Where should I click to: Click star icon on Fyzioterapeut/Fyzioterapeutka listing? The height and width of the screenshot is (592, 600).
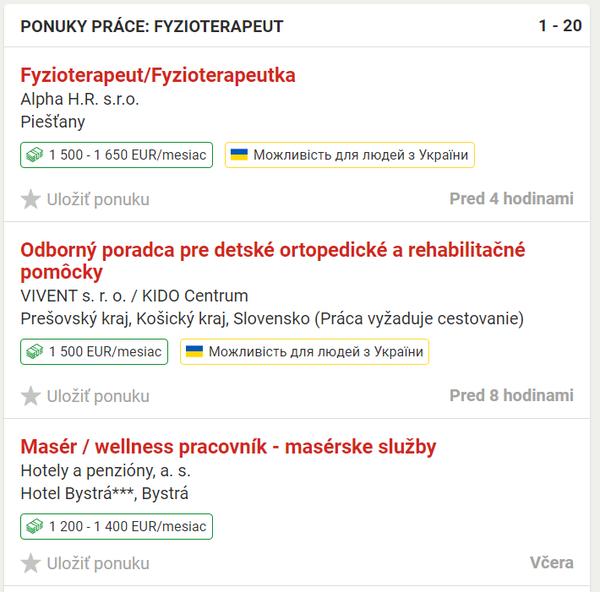(x=31, y=199)
